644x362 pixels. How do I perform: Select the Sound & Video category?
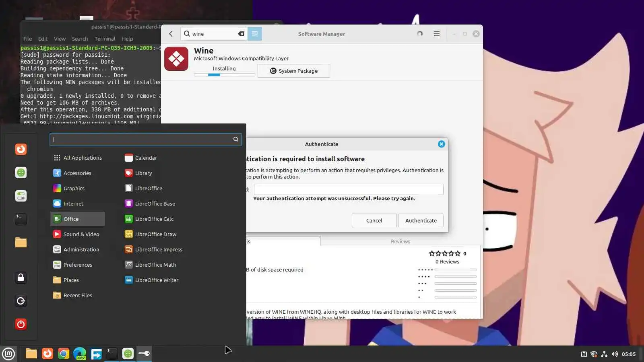point(77,234)
